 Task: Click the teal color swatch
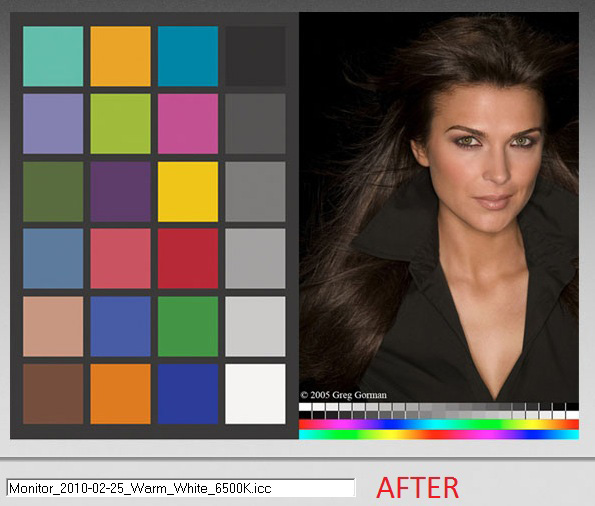[53, 56]
